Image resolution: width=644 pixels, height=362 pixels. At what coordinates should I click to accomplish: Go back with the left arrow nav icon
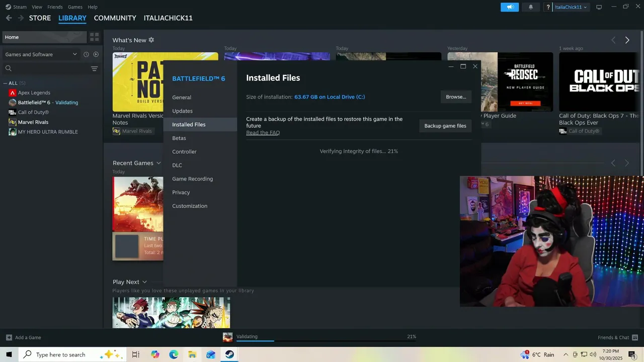point(9,18)
